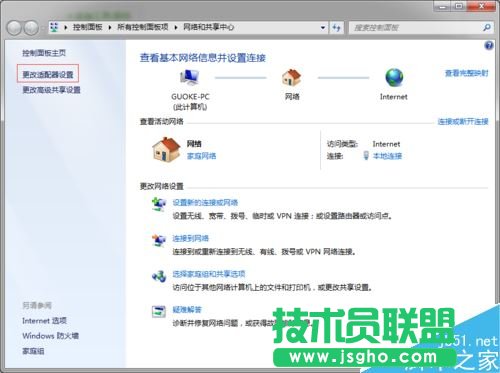Open 家庭组 link in sidebar
This screenshot has height=373, width=500.
(33, 351)
